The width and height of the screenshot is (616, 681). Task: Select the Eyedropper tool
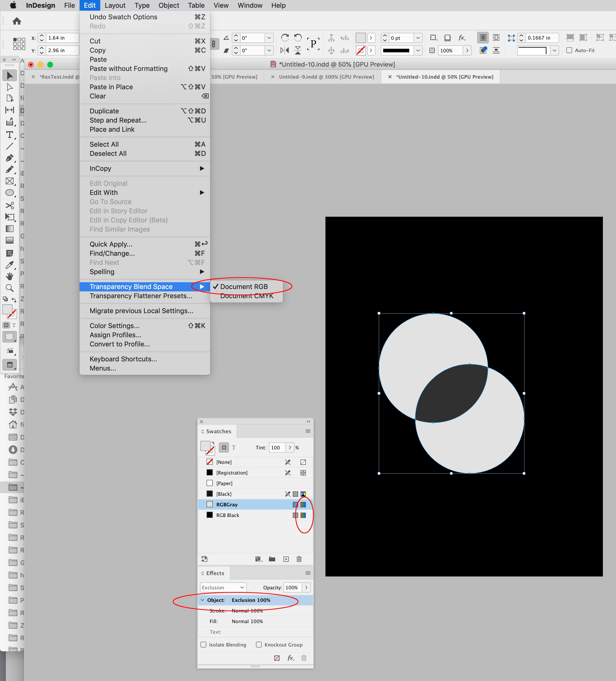9,265
